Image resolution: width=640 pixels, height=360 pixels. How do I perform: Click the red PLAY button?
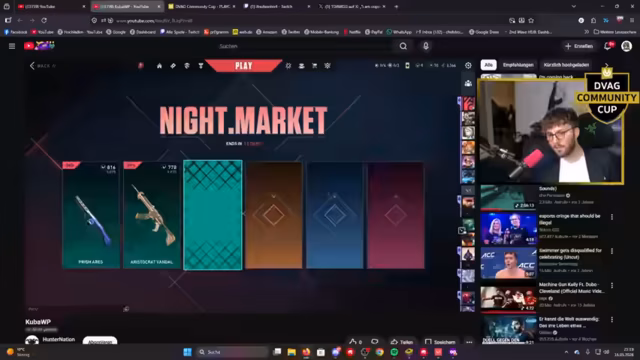pos(244,66)
